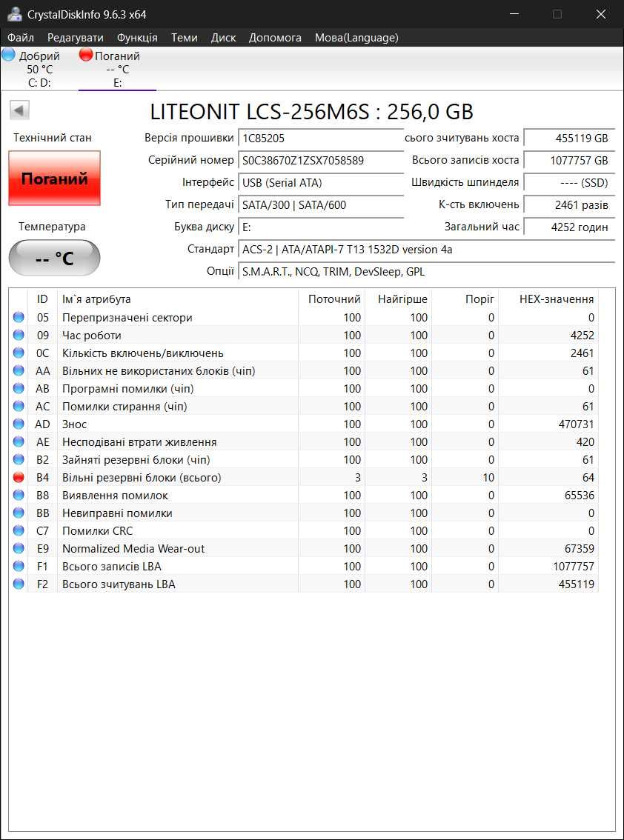Click the blue status icon of attribute BB
This screenshot has height=840, width=624.
click(19, 513)
